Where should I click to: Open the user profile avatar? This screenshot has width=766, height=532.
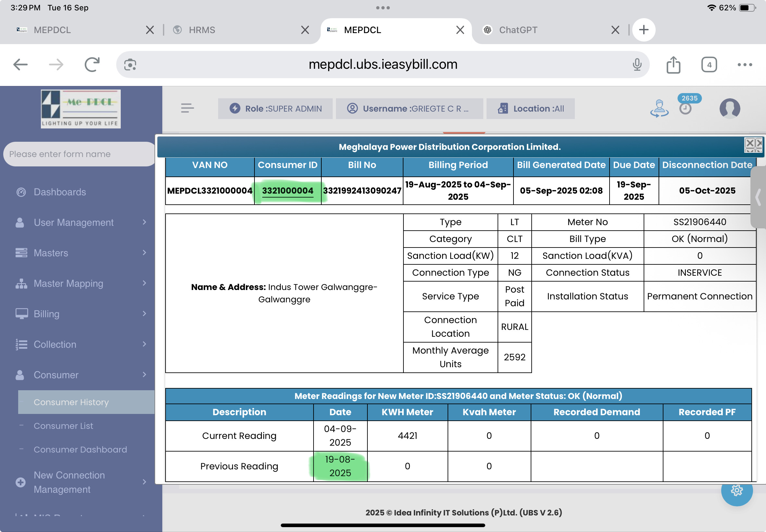coord(730,108)
